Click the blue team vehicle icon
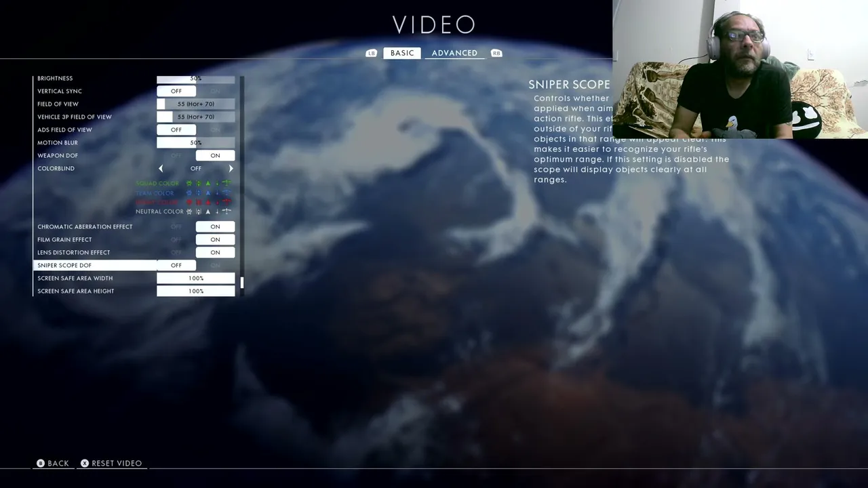 (199, 192)
